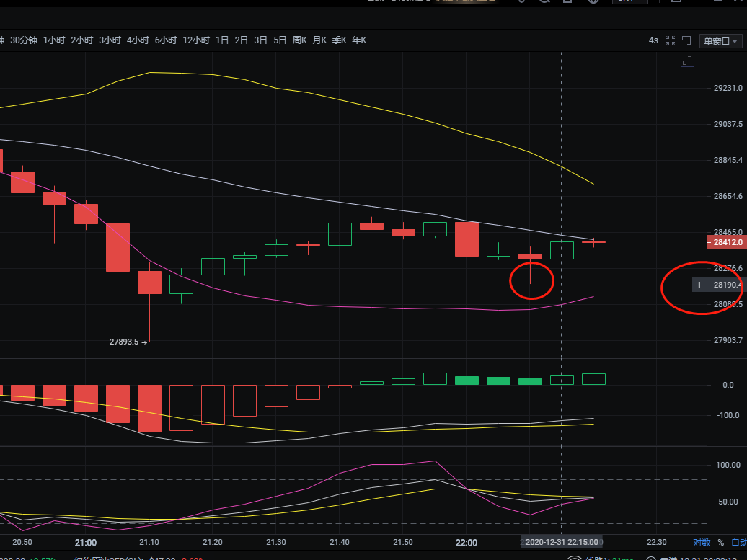Select the 2日 interval

[x=241, y=40]
